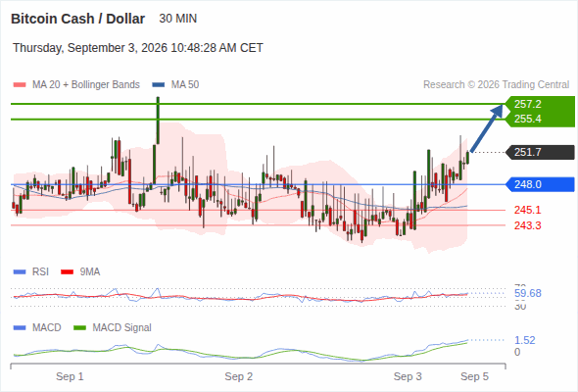Click the 257.2 resistance price label

click(527, 104)
